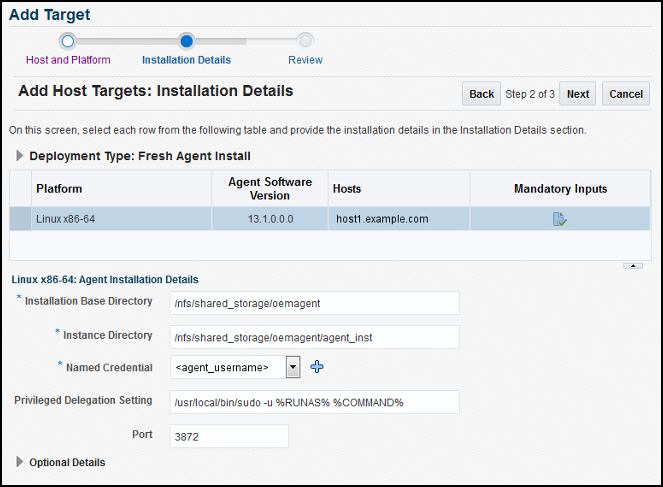Click the Platform column header
This screenshot has width=663, height=487.
click(x=121, y=189)
